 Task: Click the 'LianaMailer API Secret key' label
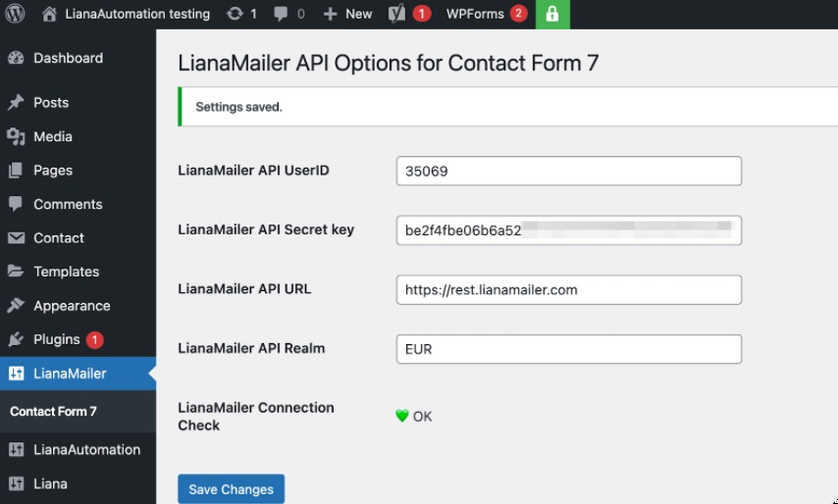coord(266,229)
